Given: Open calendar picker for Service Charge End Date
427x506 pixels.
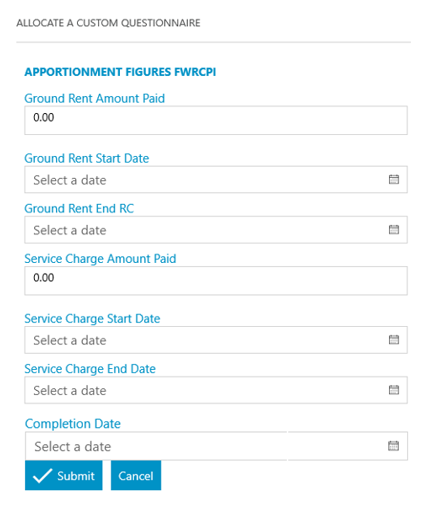Looking at the screenshot, I should pos(394,390).
